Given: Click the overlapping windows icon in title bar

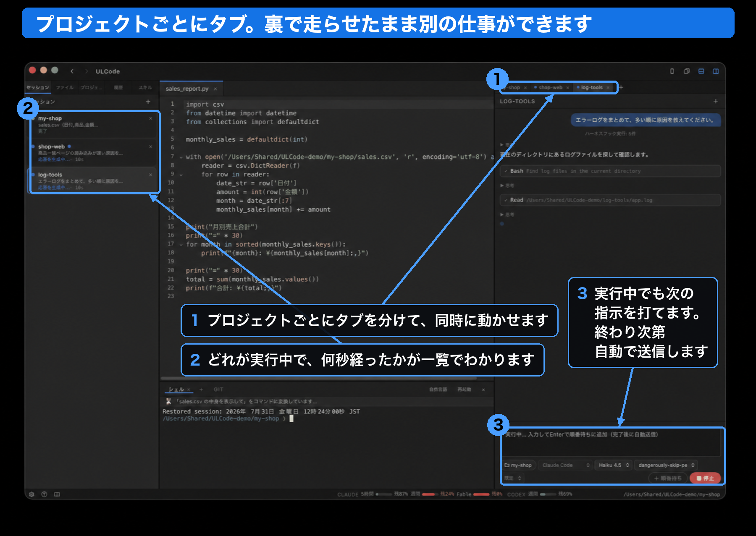Looking at the screenshot, I should tap(687, 71).
